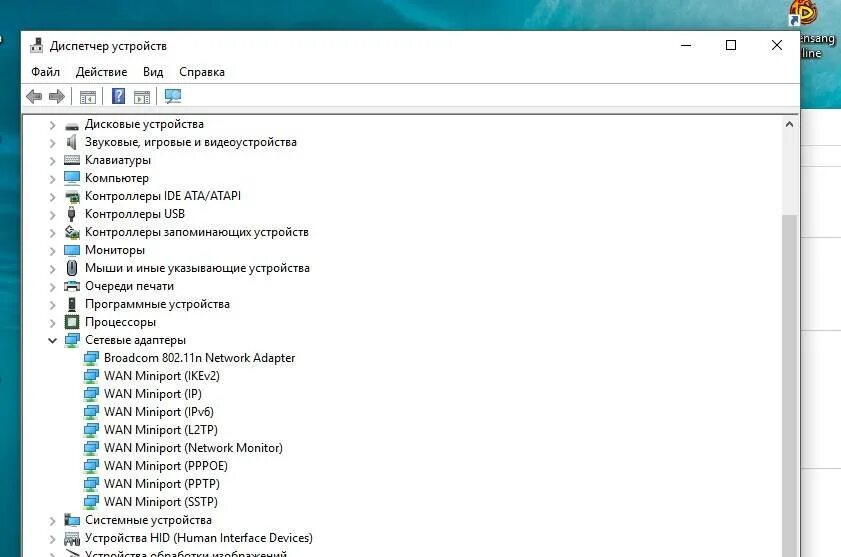Image resolution: width=841 pixels, height=557 pixels.
Task: Expand the Компьютер node
Action: point(53,179)
